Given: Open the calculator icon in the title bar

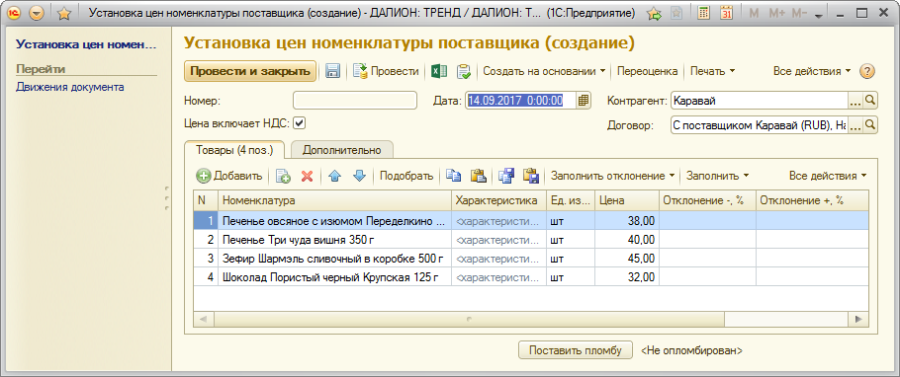Looking at the screenshot, I should 703,13.
